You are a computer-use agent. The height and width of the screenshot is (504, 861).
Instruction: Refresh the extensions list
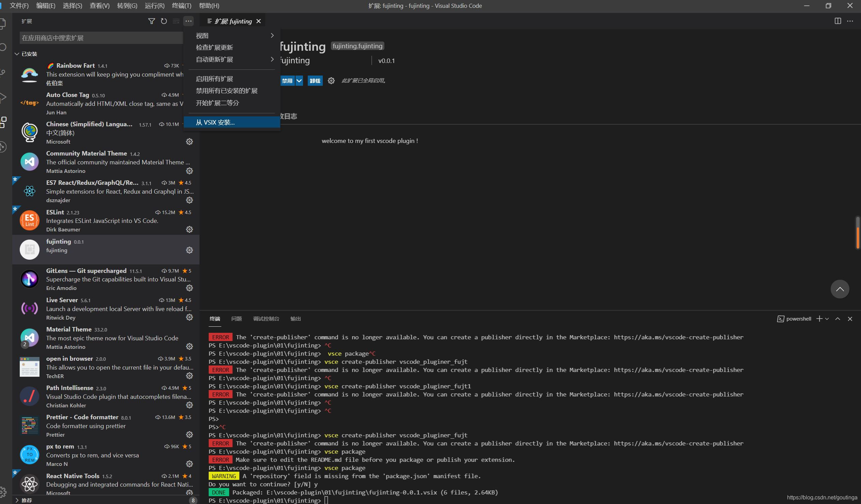[x=164, y=21]
